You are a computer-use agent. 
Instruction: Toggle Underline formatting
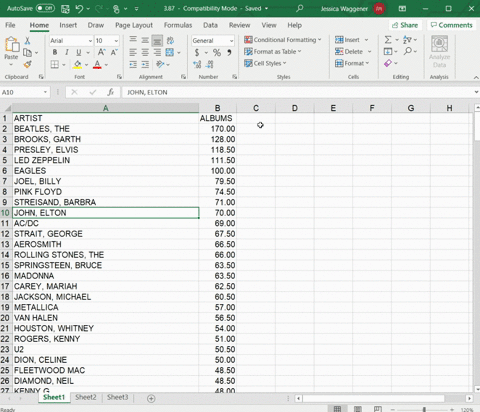(x=79, y=52)
